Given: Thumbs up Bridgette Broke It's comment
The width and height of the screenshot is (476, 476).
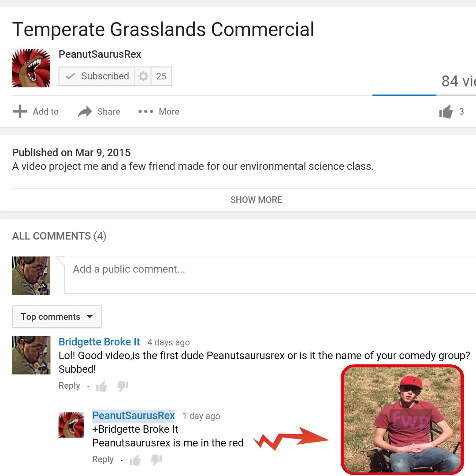Looking at the screenshot, I should tap(101, 386).
